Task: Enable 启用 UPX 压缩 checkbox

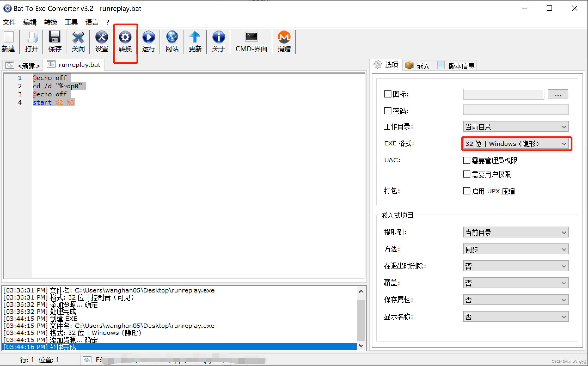Action: pos(467,191)
